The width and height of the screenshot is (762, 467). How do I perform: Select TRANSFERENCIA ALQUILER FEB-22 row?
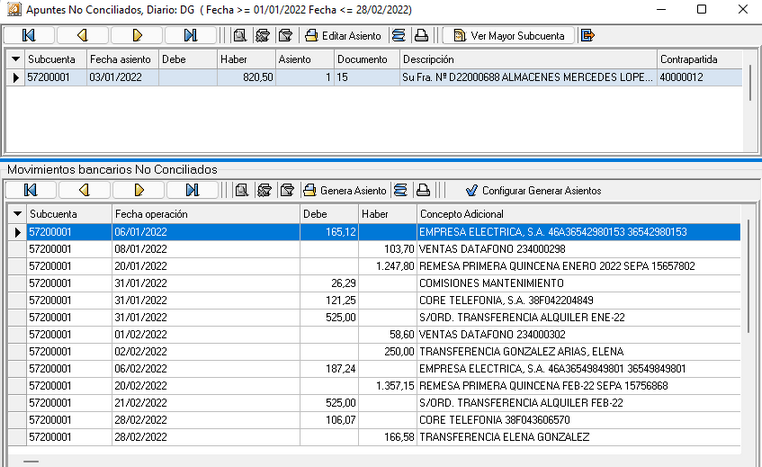pyautogui.click(x=374, y=403)
